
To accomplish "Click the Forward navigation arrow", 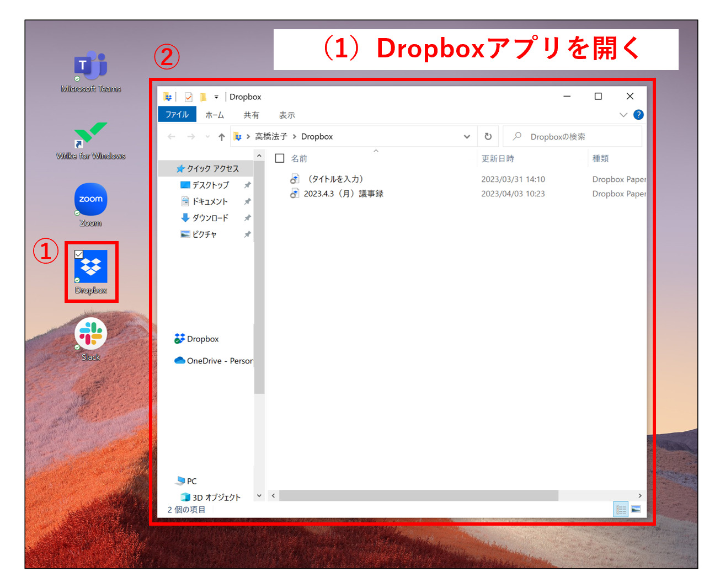I will coord(191,137).
